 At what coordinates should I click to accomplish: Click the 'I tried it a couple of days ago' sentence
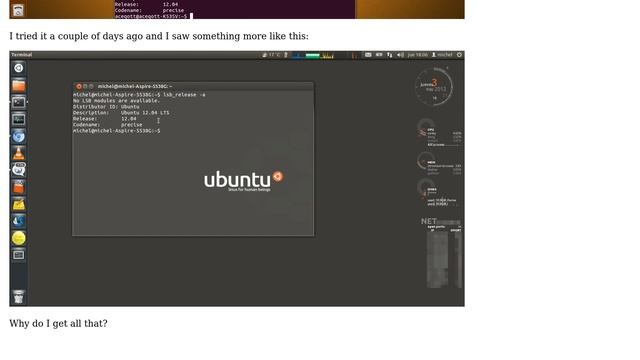click(159, 36)
